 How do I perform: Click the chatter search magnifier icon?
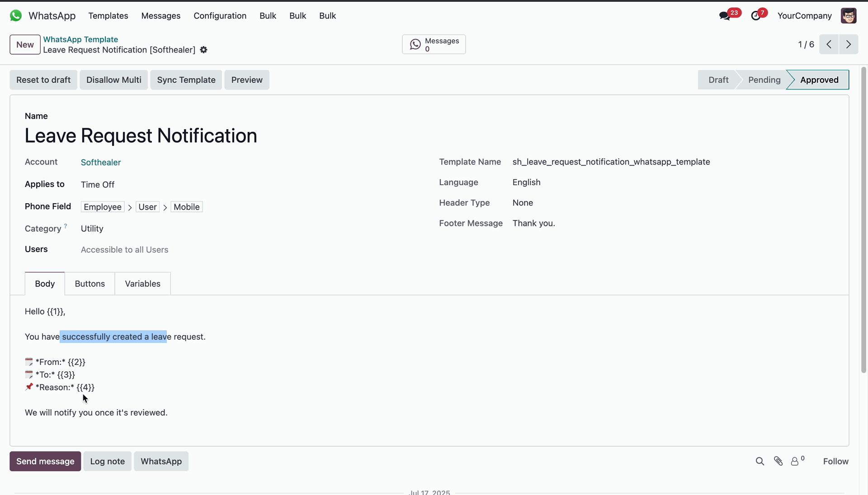pos(760,461)
